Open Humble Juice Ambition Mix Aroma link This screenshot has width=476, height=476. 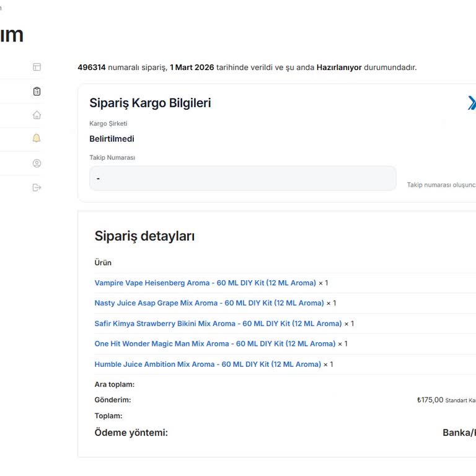pos(208,364)
